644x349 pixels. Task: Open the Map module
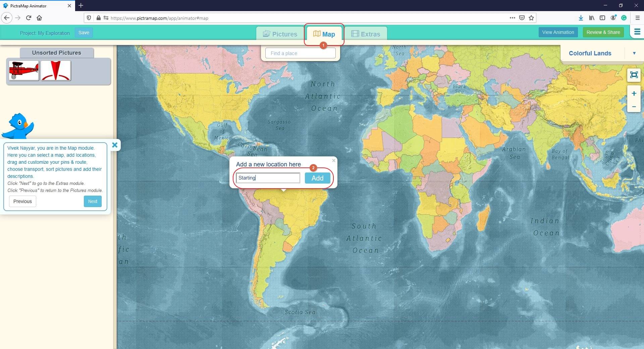[324, 34]
